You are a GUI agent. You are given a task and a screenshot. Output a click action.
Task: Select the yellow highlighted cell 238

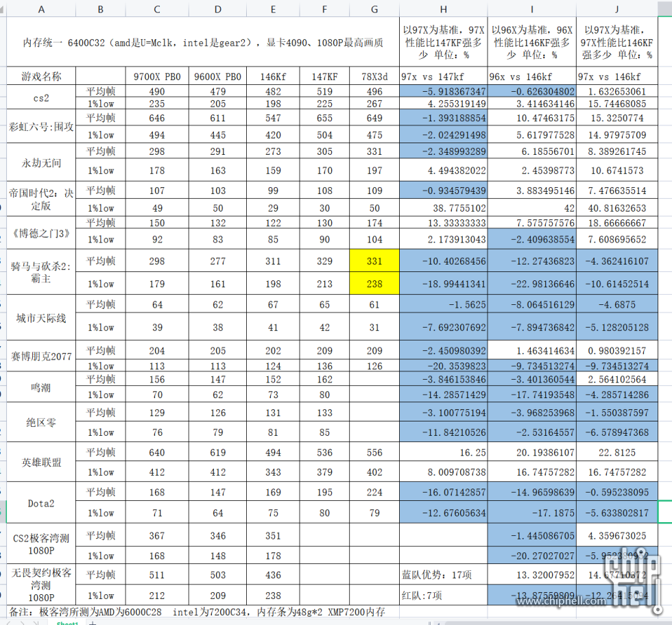click(x=374, y=284)
